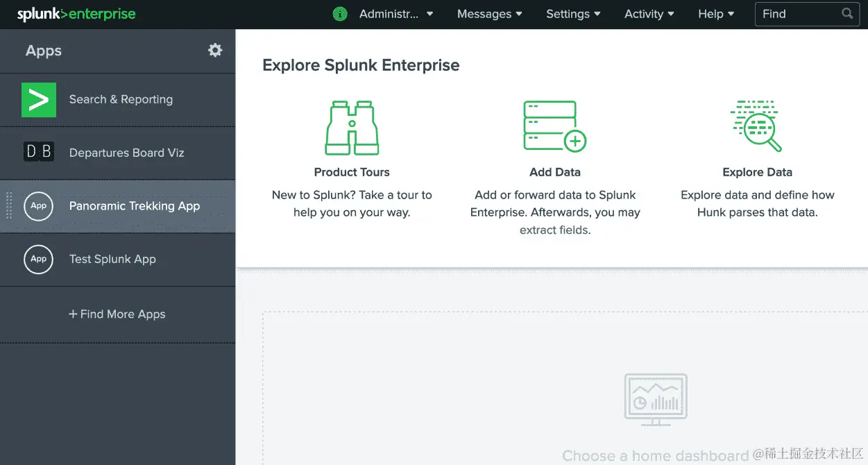Image resolution: width=868 pixels, height=465 pixels.
Task: Click the Add Data server icon
Action: pos(554,126)
